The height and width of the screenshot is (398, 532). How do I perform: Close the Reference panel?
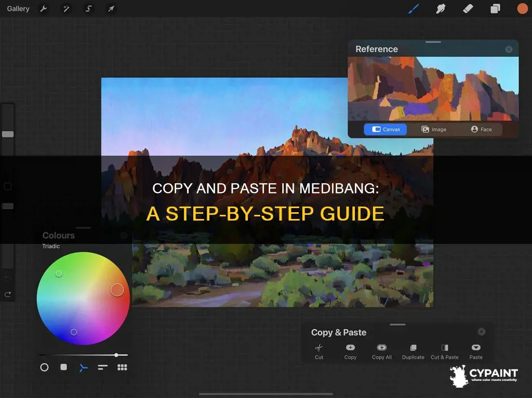[x=509, y=49]
